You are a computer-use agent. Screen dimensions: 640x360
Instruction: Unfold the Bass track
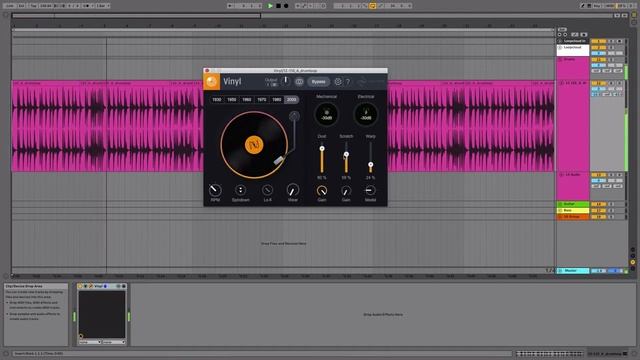click(560, 210)
